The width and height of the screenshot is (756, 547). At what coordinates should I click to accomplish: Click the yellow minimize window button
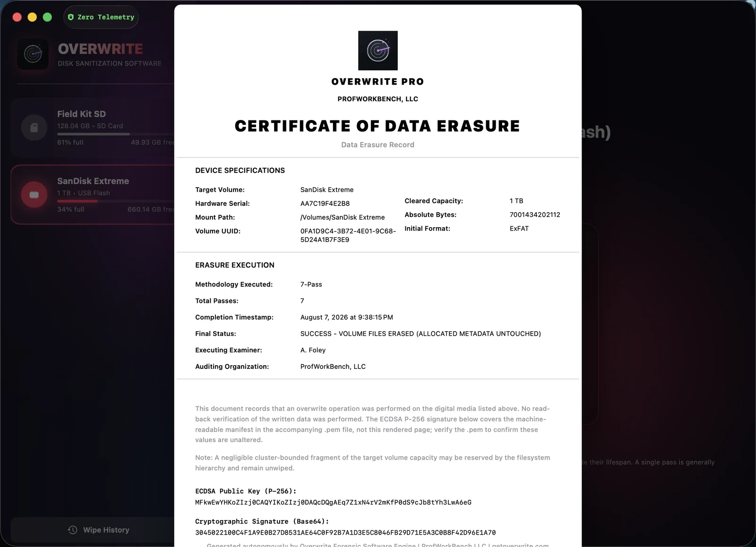point(32,17)
